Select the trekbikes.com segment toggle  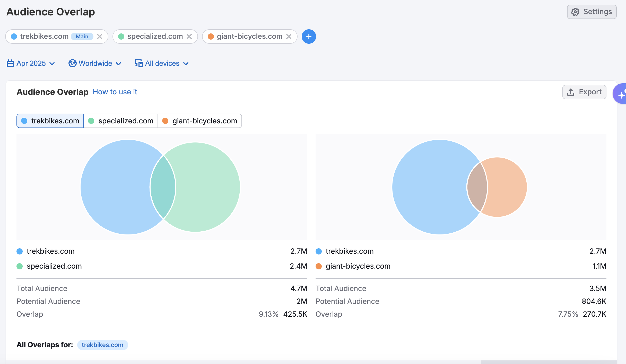pyautogui.click(x=50, y=121)
